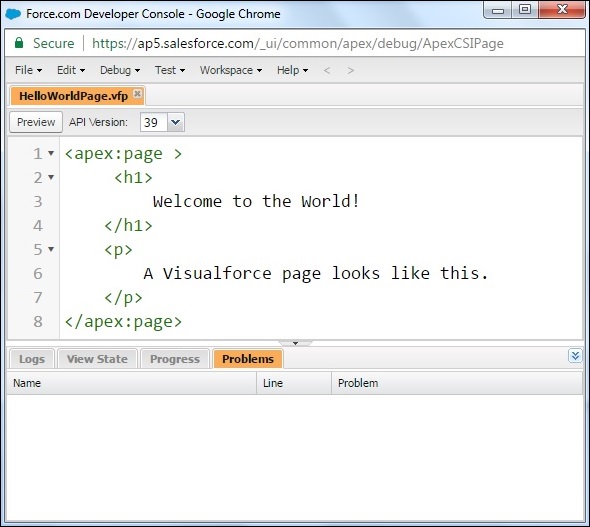The height and width of the screenshot is (527, 590).
Task: Click the Preview button
Action: pyautogui.click(x=36, y=122)
